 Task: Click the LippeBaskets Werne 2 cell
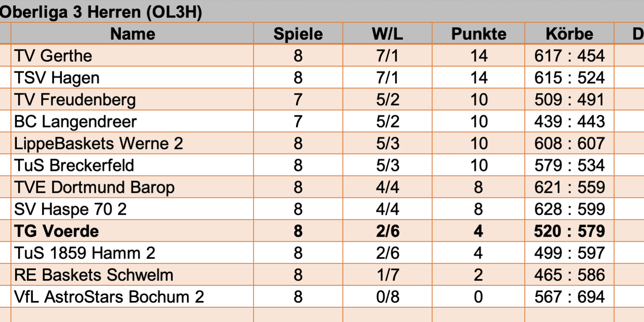click(x=99, y=143)
